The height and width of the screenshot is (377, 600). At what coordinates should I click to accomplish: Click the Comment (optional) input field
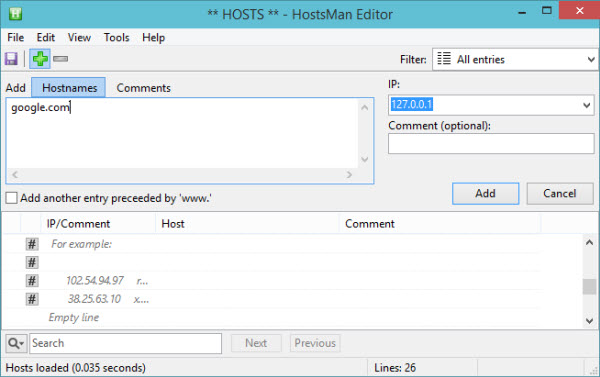[x=491, y=144]
